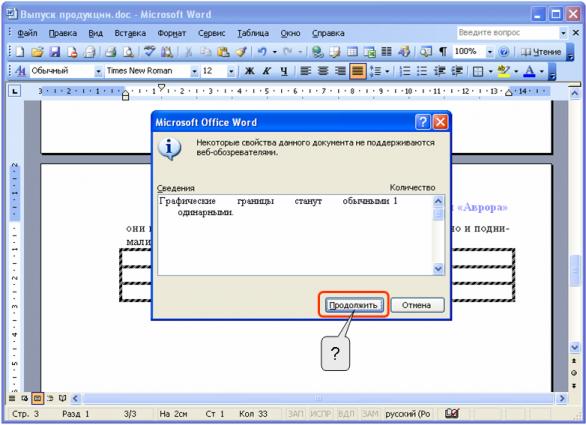This screenshot has width=586, height=425.
Task: Apply bulleted list formatting
Action: click(x=422, y=71)
